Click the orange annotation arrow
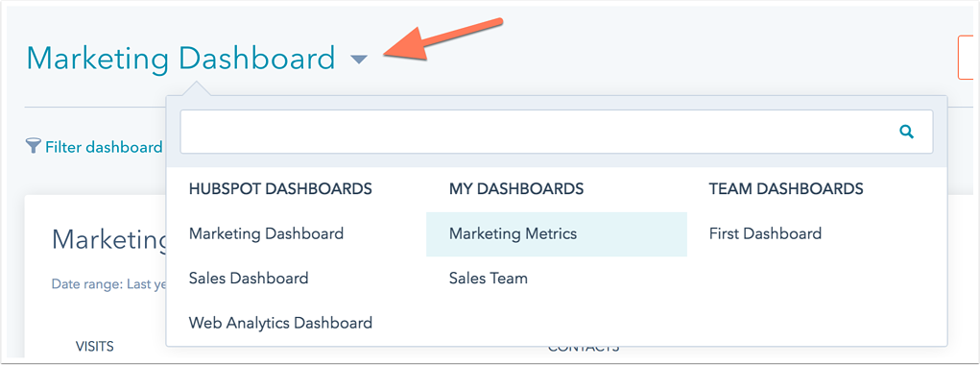980x365 pixels. coord(443,40)
